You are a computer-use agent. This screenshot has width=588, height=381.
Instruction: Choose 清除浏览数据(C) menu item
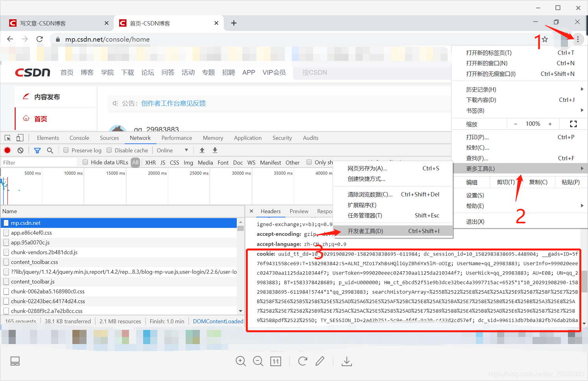393,194
